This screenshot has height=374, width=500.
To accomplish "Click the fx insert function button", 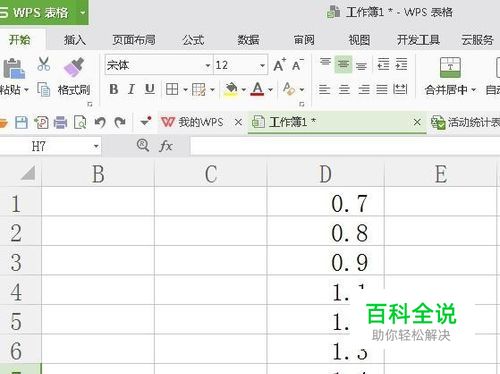I will point(166,146).
